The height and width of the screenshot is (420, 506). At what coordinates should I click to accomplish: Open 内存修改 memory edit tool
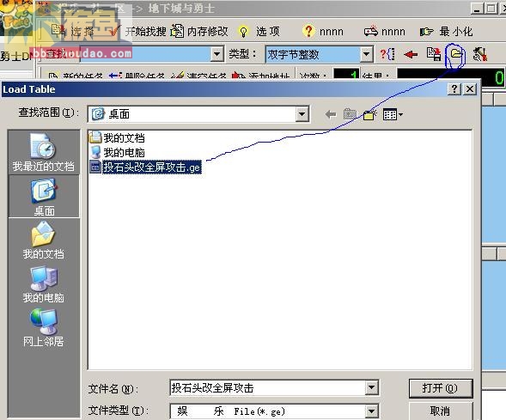[199, 31]
